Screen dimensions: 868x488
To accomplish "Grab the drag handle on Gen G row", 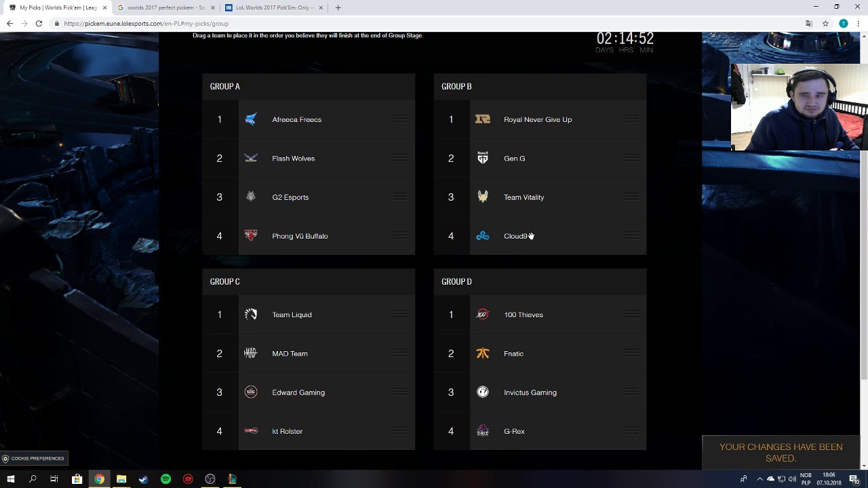I will point(632,158).
